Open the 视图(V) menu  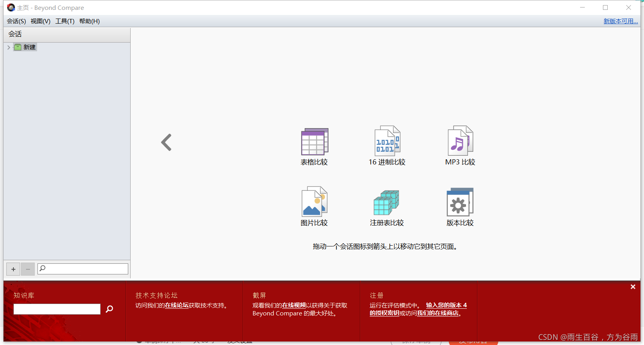[41, 21]
